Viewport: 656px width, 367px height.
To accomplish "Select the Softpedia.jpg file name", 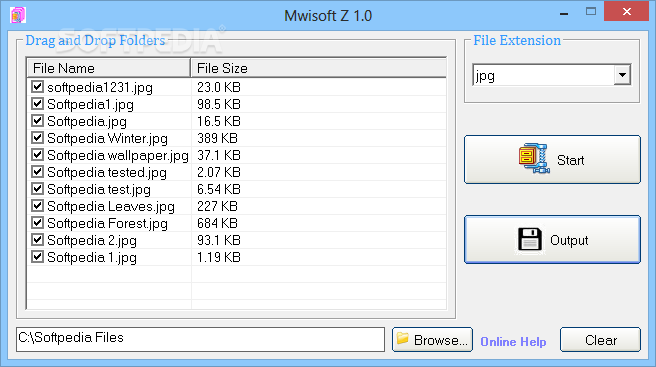I will click(87, 121).
